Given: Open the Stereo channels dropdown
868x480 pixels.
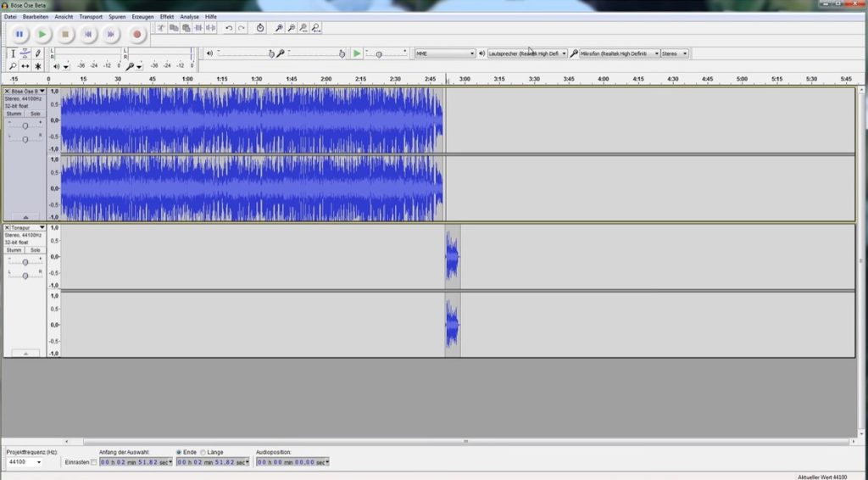Looking at the screenshot, I should click(x=674, y=53).
